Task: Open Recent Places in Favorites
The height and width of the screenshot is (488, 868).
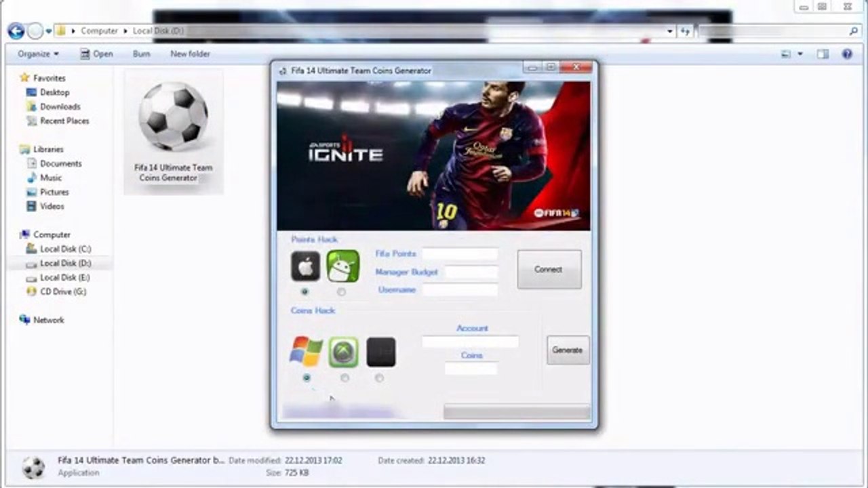Action: 58,121
